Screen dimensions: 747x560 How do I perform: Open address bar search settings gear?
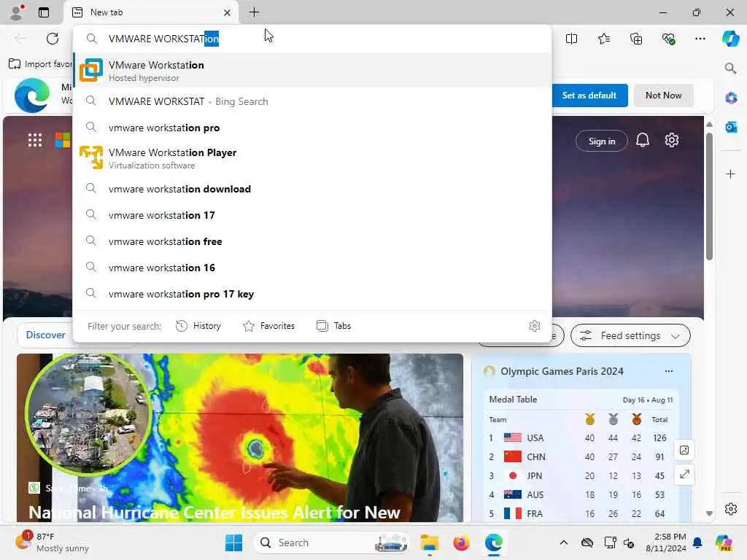[535, 326]
